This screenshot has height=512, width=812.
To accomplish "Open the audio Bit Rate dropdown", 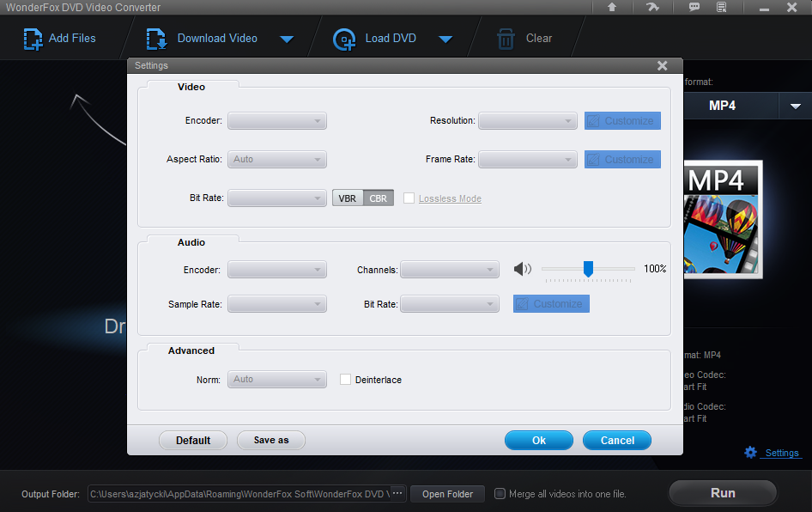I will pyautogui.click(x=450, y=303).
